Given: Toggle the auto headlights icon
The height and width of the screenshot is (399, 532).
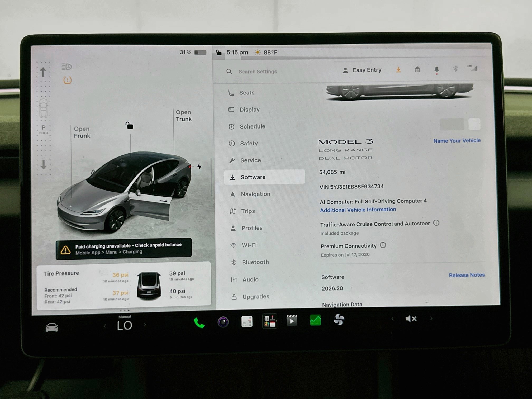Looking at the screenshot, I should pos(67,67).
